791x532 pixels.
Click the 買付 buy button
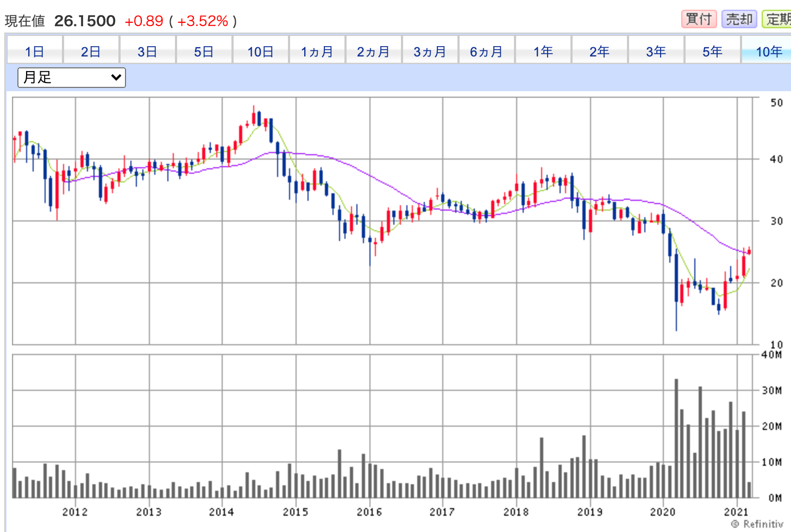[x=699, y=19]
